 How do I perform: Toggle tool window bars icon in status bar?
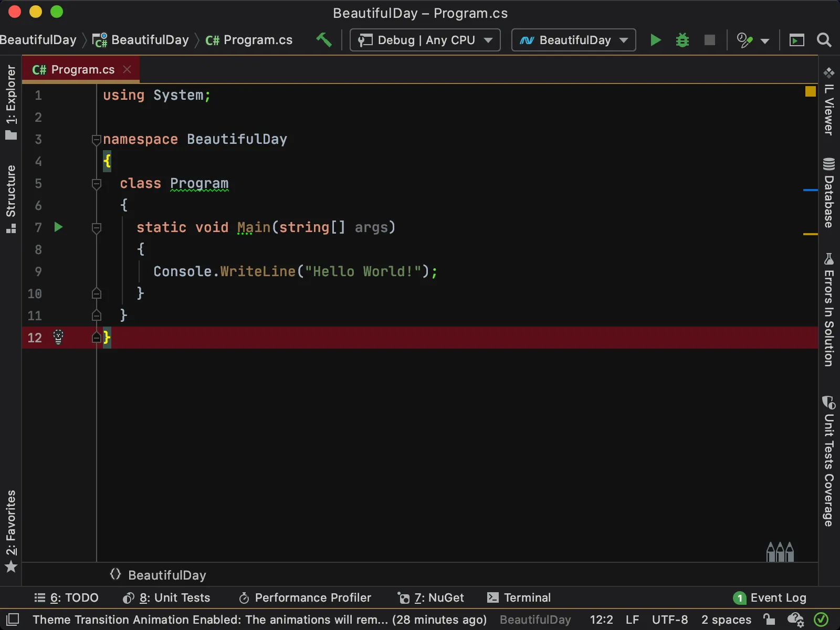coord(12,619)
